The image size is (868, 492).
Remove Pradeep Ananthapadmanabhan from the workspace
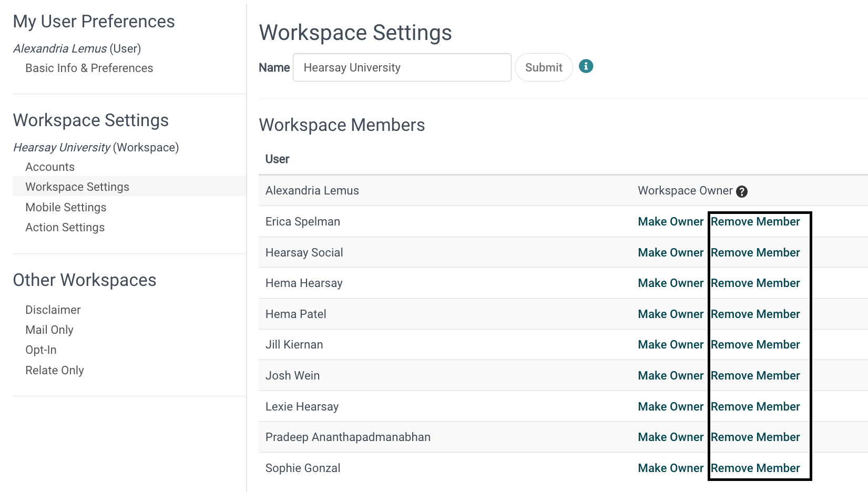click(x=755, y=437)
